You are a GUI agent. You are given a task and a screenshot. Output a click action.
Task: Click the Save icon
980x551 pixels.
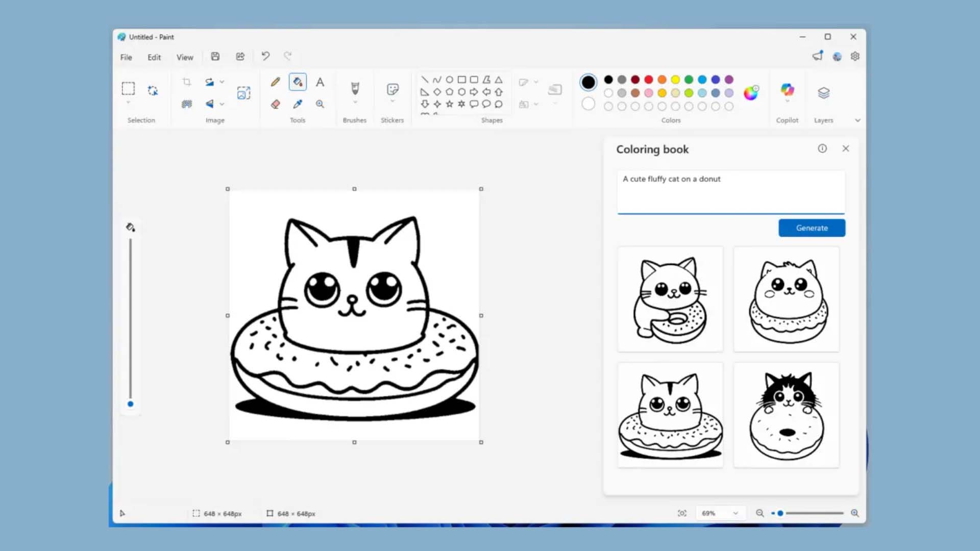tap(215, 57)
